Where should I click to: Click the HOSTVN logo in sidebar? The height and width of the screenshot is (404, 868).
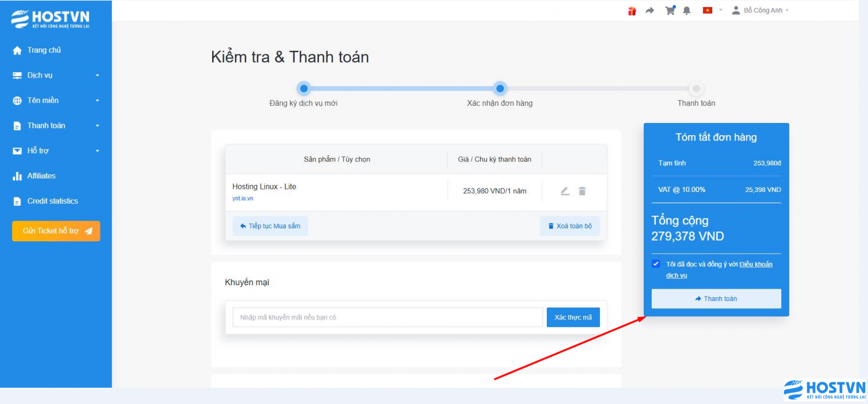(50, 19)
